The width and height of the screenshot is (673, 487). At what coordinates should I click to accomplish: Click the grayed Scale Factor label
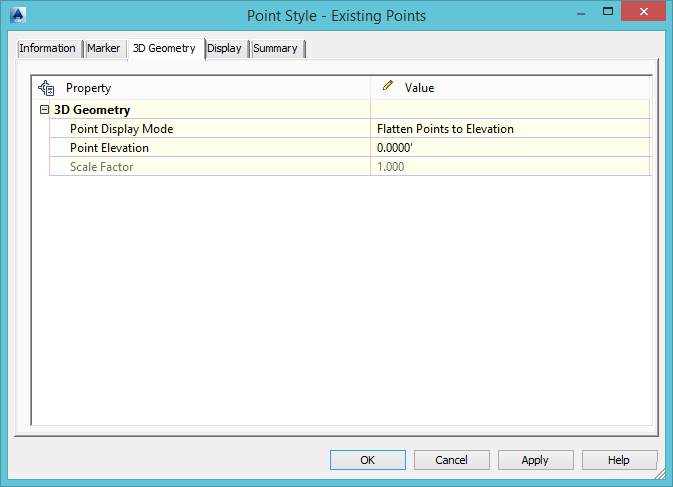(102, 166)
